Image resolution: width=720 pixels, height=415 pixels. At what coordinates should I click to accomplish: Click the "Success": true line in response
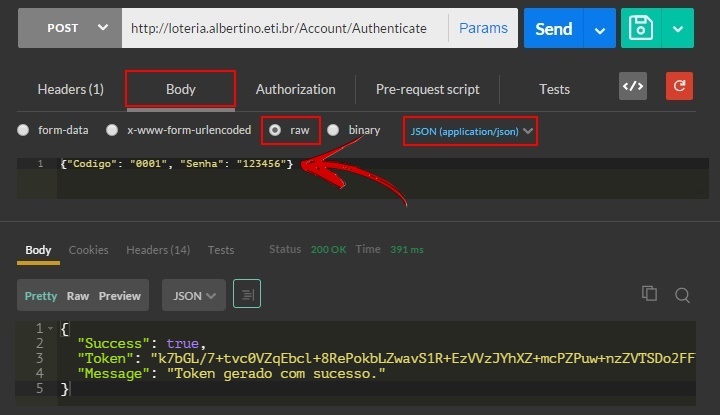pos(141,343)
